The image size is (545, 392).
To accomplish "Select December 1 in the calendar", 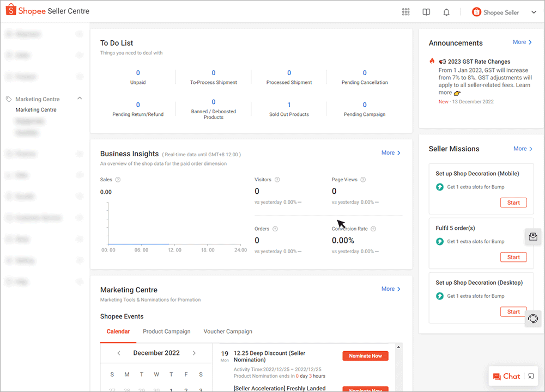I will [171, 390].
